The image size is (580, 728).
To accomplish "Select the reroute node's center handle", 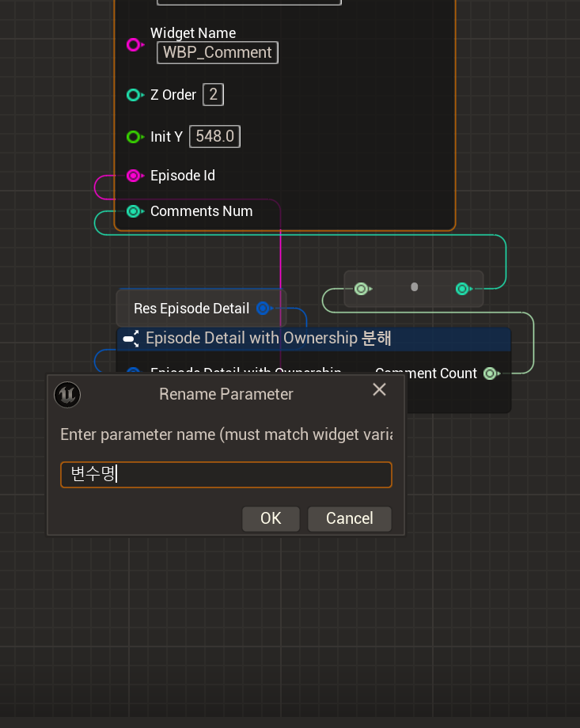I will click(414, 287).
